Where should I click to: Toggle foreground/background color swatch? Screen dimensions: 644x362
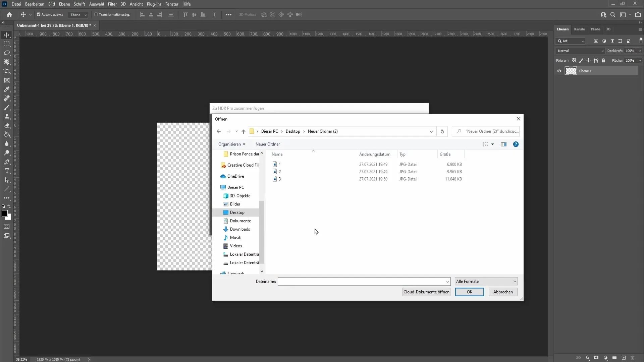click(9, 206)
